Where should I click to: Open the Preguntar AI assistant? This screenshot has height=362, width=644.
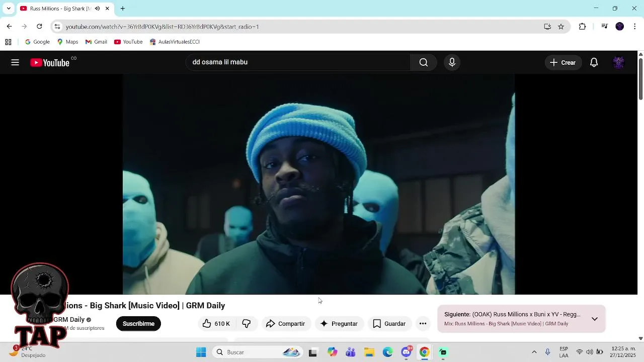tap(339, 324)
